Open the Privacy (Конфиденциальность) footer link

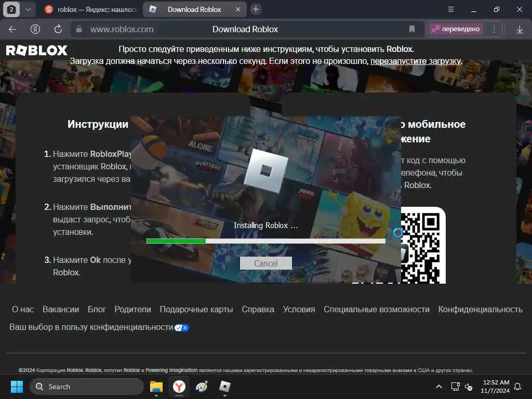coord(480,310)
